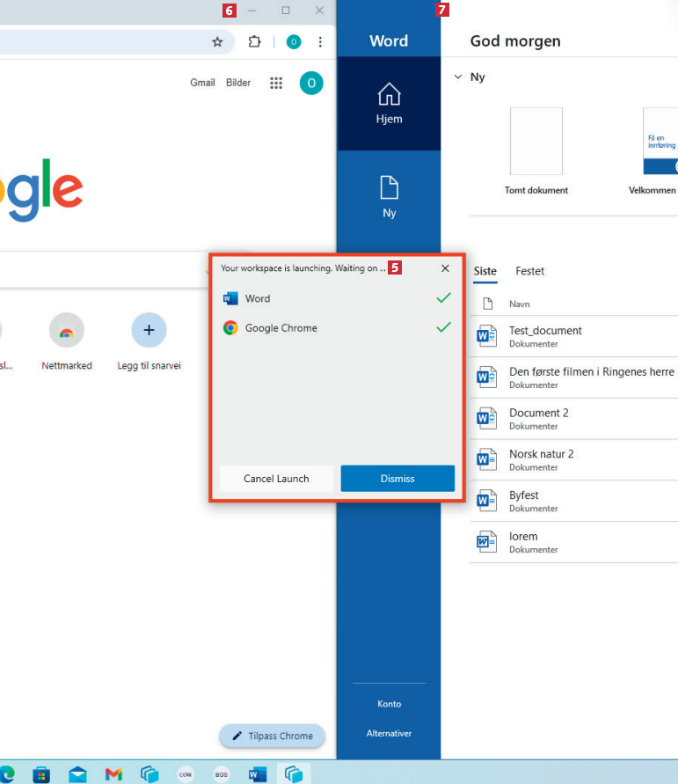Image resolution: width=678 pixels, height=784 pixels.
Task: Go to Hjem in Word sidebar
Action: (389, 104)
